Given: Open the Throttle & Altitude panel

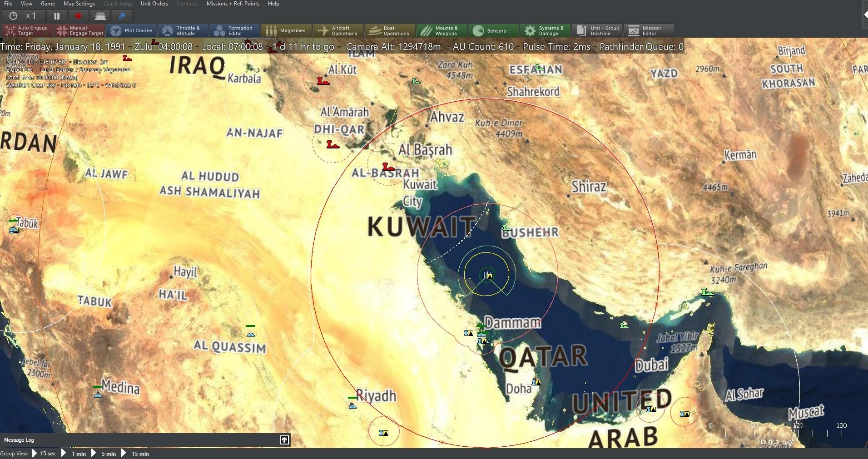Looking at the screenshot, I should tap(183, 30).
